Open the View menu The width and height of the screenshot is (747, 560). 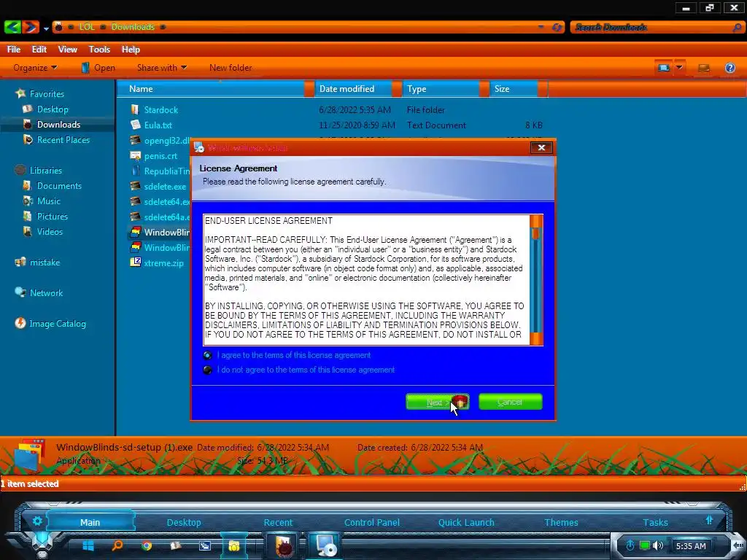(x=68, y=50)
